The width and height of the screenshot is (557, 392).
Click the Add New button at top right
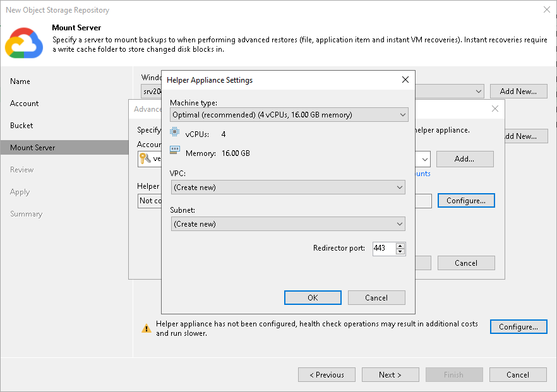point(518,91)
